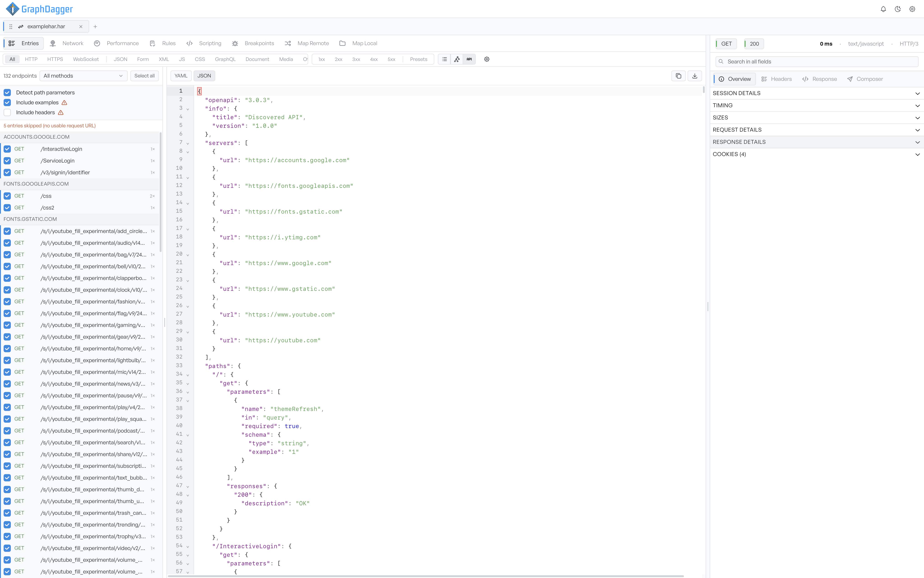The image size is (924, 578).
Task: Filter entries by GraphQL type
Action: [x=225, y=59]
